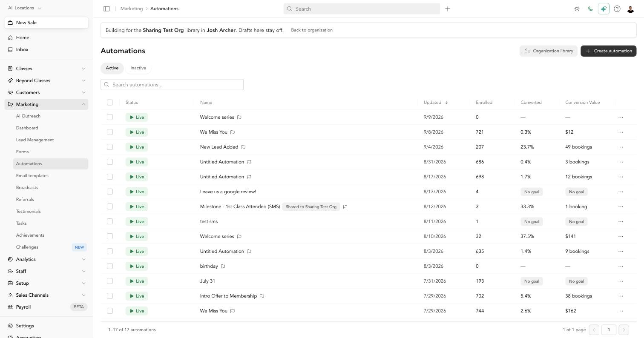Open row menu for Welcome series 9/9/2026

tap(621, 117)
